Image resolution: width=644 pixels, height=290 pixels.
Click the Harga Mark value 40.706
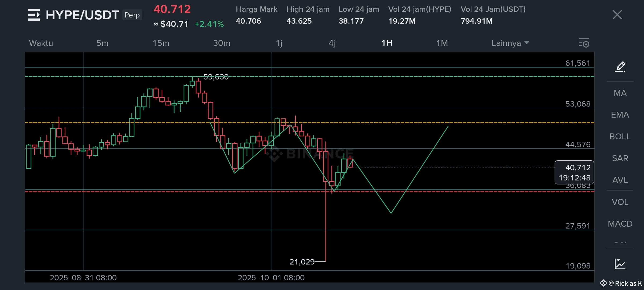(x=248, y=21)
